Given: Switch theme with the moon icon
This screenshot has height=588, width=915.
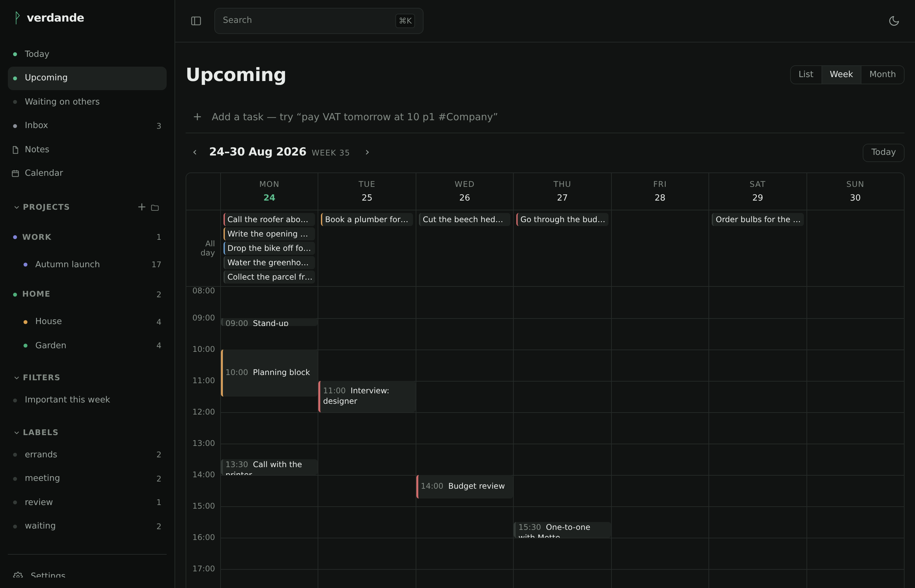Looking at the screenshot, I should (894, 21).
